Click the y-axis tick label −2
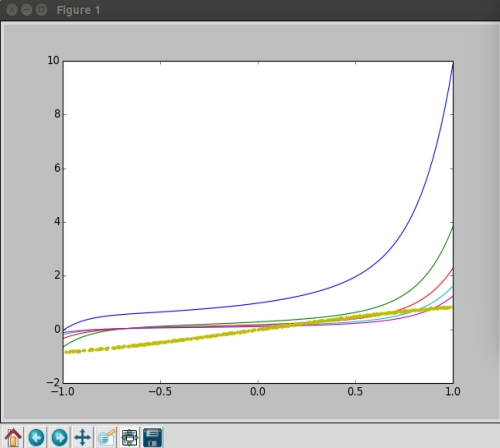 [x=53, y=383]
